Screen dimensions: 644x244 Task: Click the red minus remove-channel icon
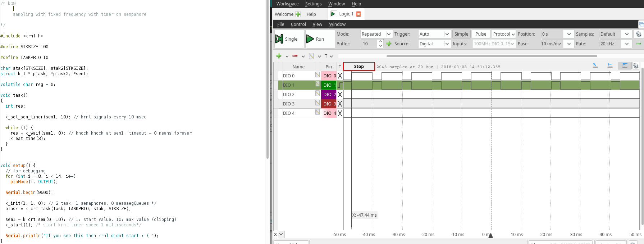pyautogui.click(x=295, y=56)
